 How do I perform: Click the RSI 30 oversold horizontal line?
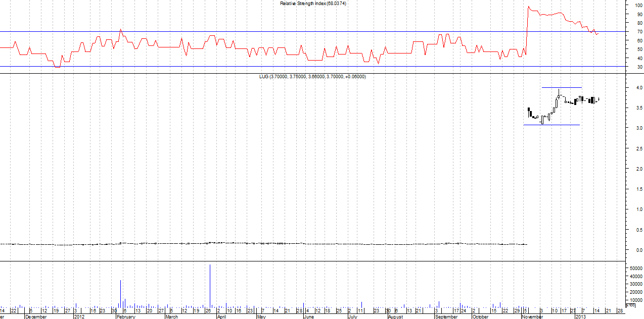tap(253, 66)
